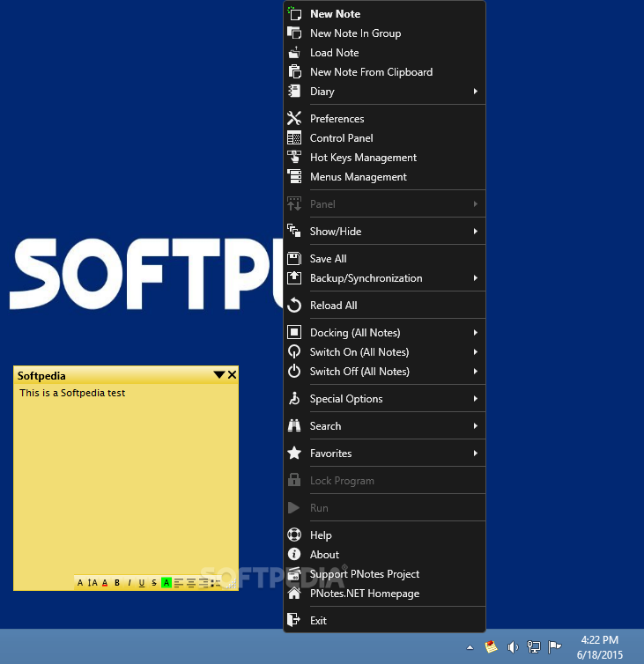Open Control Panel menu entry
Image resolution: width=644 pixels, height=664 pixels.
coord(384,138)
